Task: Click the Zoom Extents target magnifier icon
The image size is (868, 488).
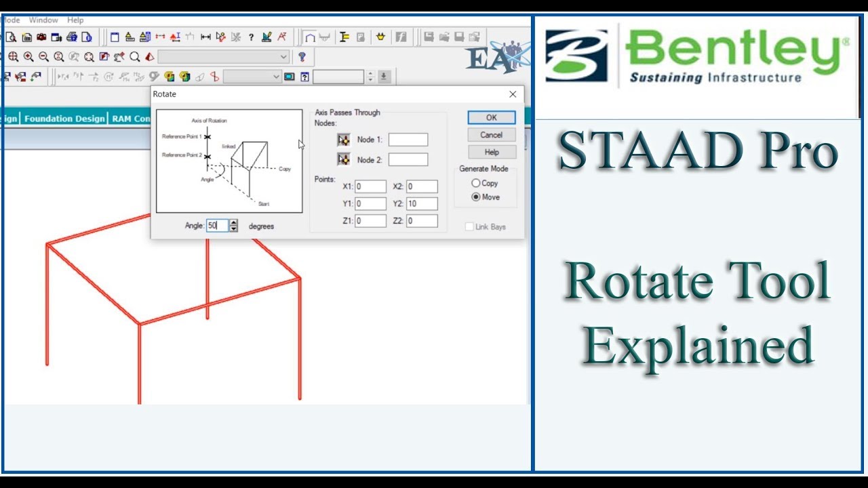Action: point(89,57)
